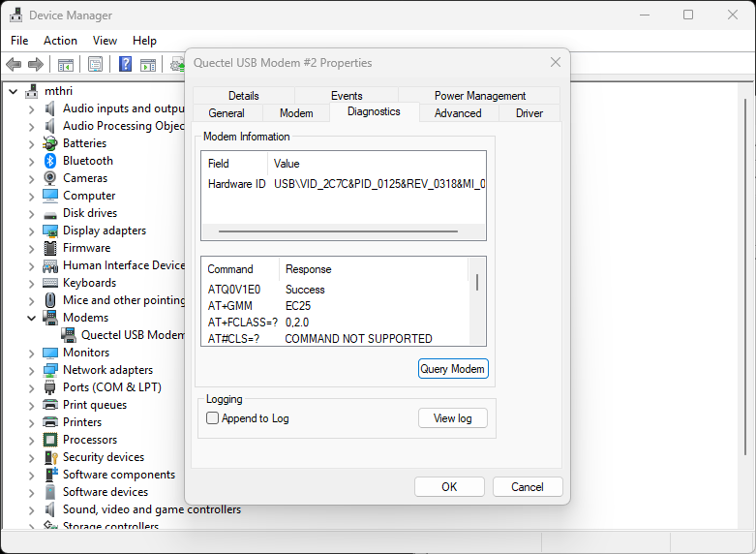Click the Hardware ID row in Modem Information
Screen dimensions: 756x554
[x=344, y=184]
